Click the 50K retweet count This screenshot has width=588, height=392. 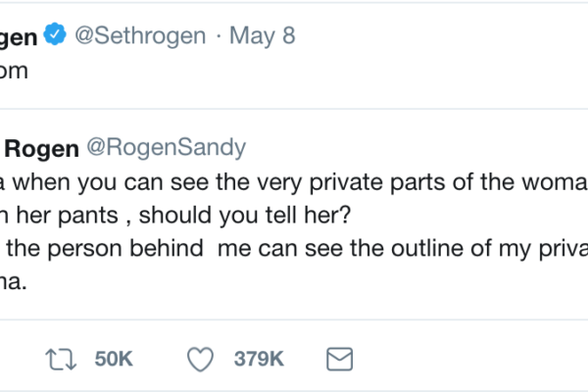(x=114, y=360)
